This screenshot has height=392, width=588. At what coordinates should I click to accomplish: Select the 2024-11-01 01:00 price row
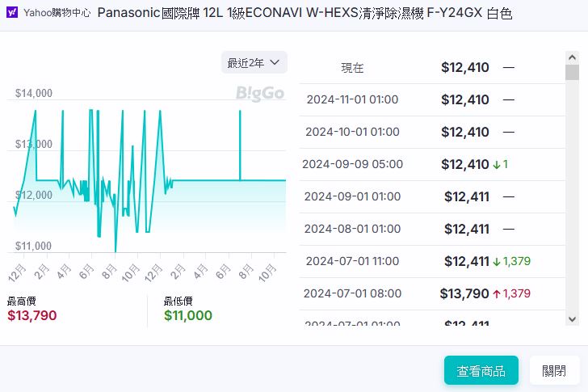tap(432, 99)
